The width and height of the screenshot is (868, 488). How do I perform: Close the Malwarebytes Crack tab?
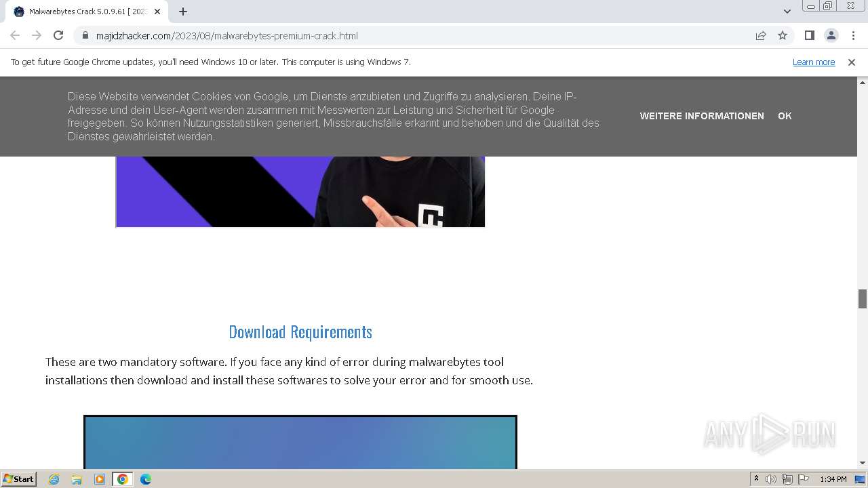(157, 12)
